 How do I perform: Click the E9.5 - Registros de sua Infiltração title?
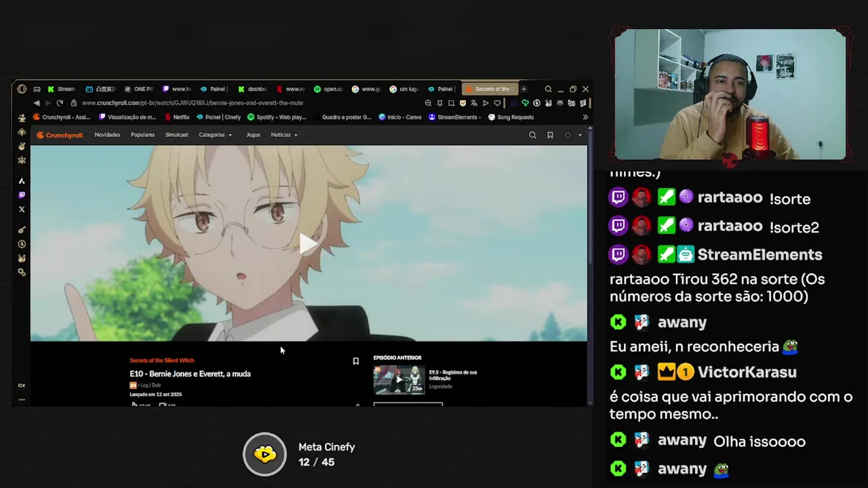point(453,375)
